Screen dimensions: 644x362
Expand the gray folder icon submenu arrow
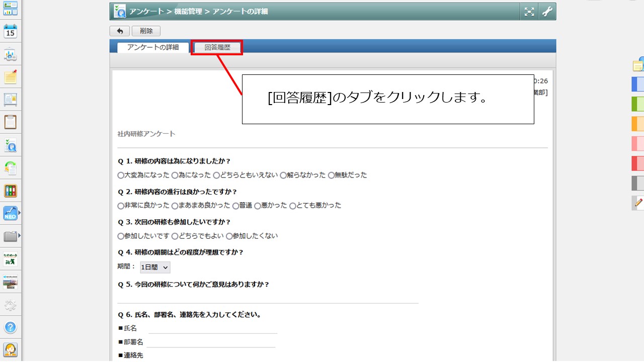[20, 235]
